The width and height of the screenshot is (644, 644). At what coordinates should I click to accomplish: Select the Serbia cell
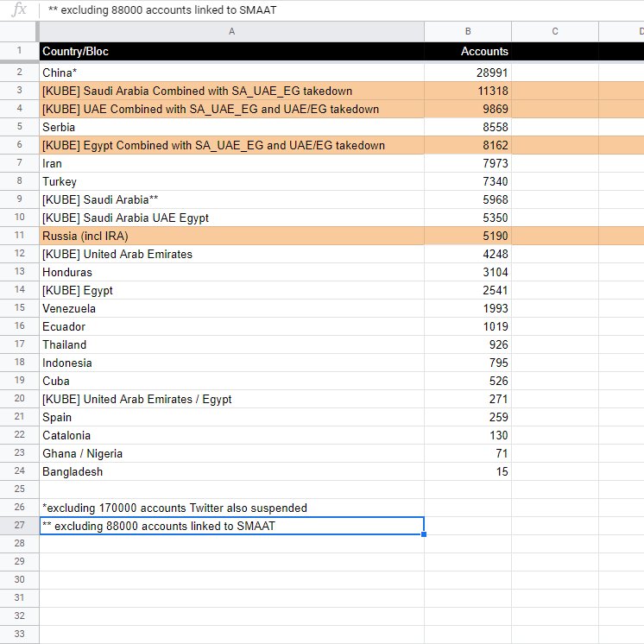click(231, 127)
